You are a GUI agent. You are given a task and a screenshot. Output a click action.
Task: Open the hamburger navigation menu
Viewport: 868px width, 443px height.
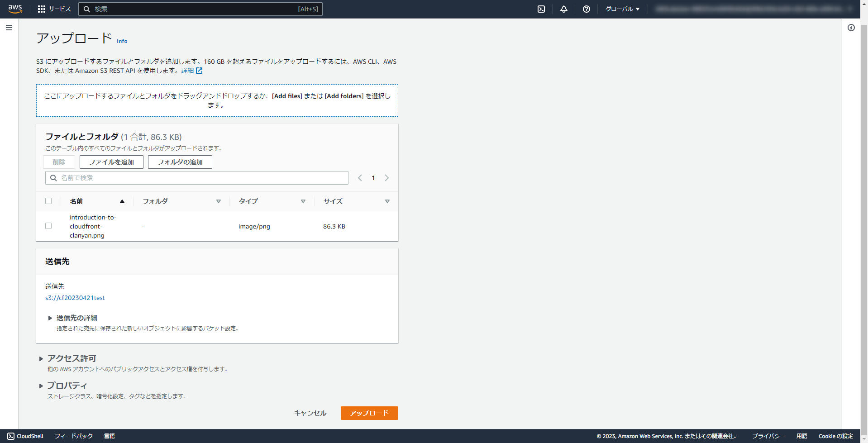click(x=9, y=28)
